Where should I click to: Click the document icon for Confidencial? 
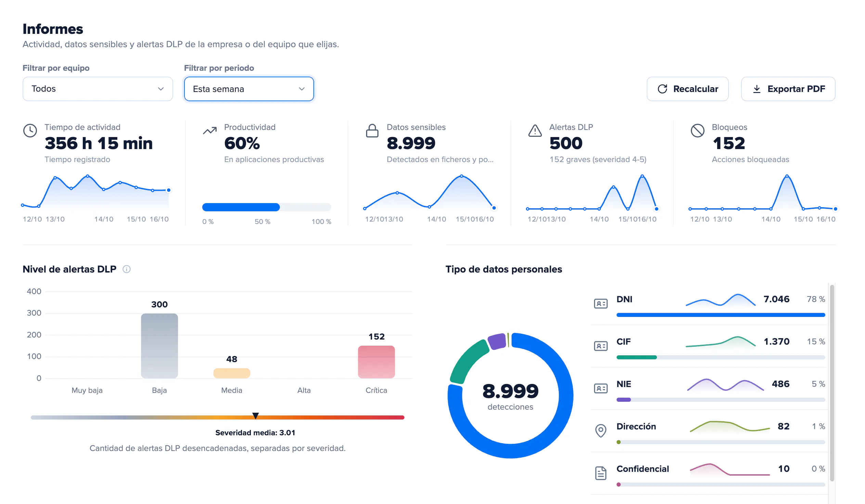coord(601,474)
